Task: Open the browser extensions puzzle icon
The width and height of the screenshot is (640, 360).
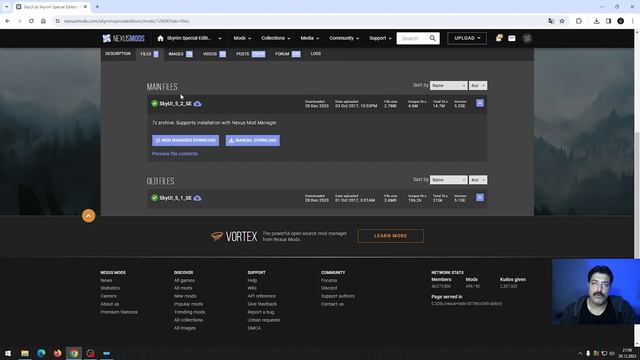Action: 579,21
